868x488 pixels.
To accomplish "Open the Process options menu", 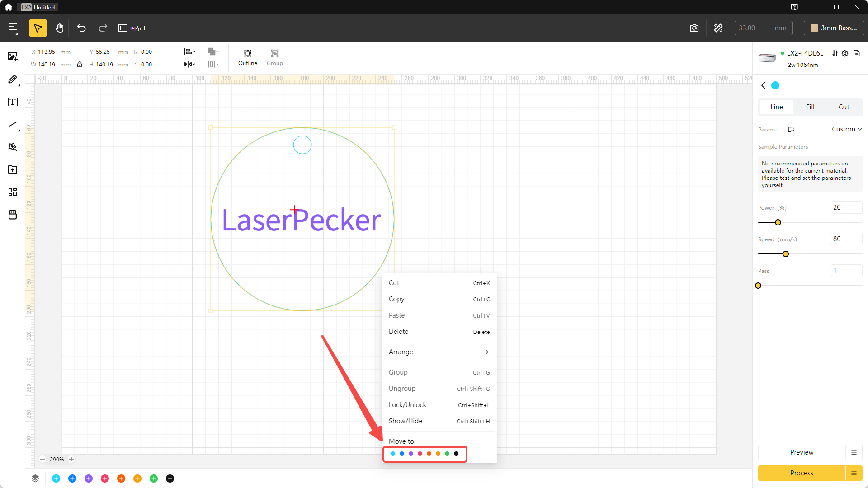I will (854, 473).
